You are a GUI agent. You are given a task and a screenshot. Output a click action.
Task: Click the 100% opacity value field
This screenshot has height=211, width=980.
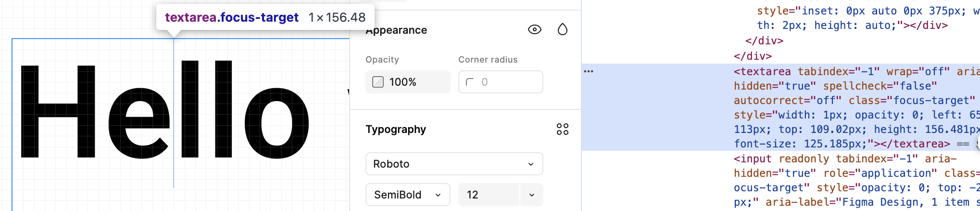click(x=414, y=82)
